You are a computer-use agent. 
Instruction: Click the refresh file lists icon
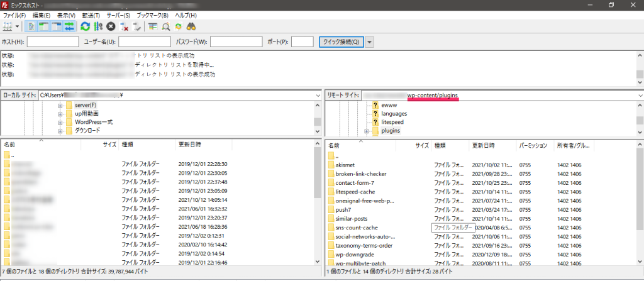[x=85, y=26]
